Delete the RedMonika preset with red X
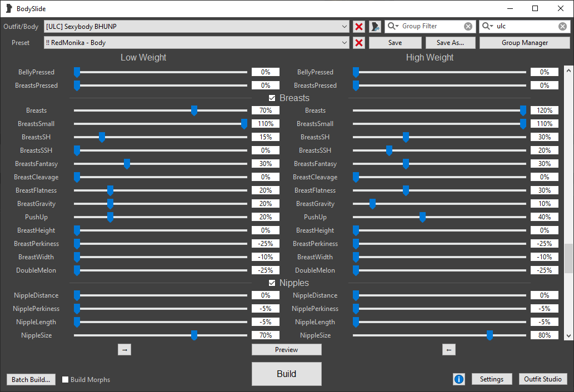Screen dimensions: 574x392 click(x=359, y=42)
